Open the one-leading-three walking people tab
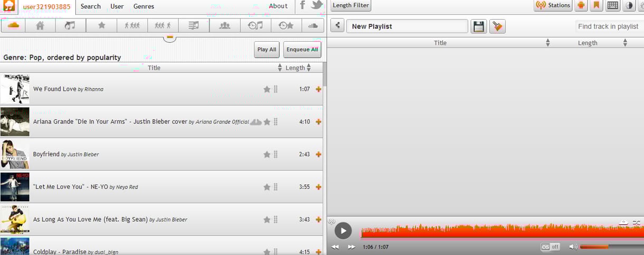The width and height of the screenshot is (644, 255). pyautogui.click(x=132, y=25)
